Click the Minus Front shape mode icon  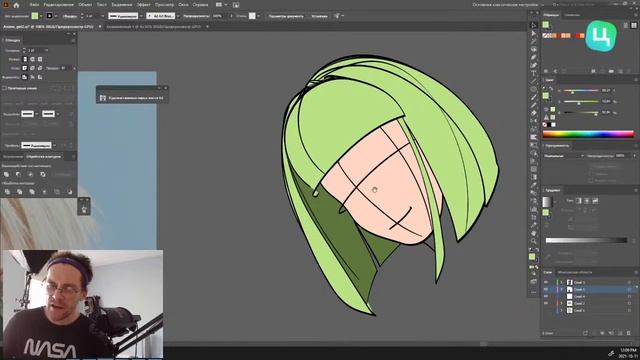pyautogui.click(x=18, y=174)
